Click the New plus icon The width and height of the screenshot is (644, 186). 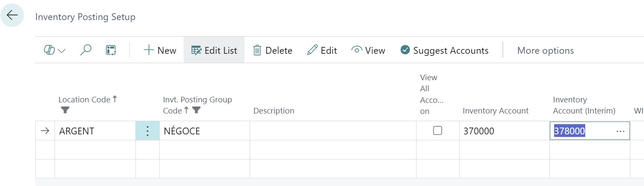pyautogui.click(x=149, y=50)
